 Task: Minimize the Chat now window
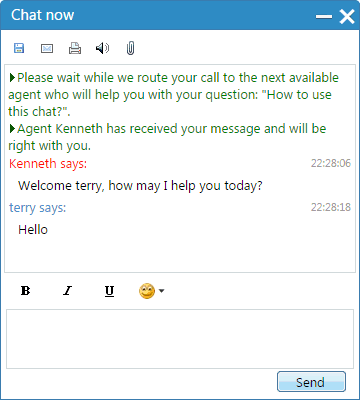[x=324, y=16]
